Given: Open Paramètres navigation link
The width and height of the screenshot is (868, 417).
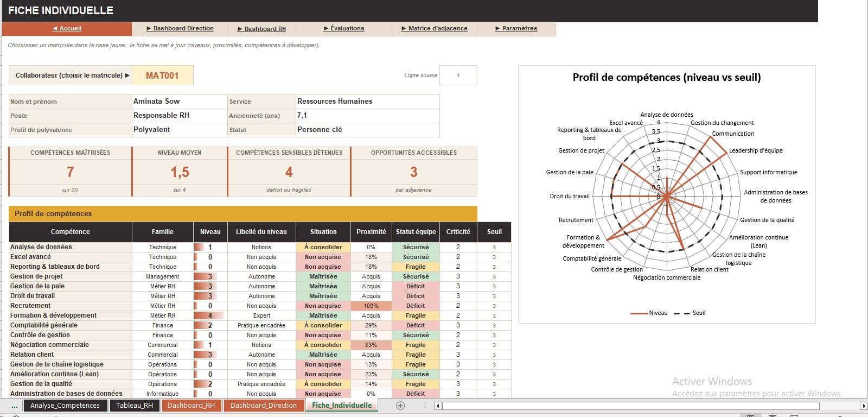Looking at the screenshot, I should pyautogui.click(x=516, y=29).
